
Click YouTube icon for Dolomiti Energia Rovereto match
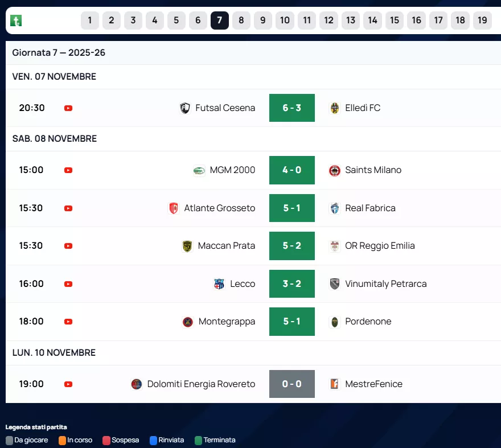tap(68, 384)
